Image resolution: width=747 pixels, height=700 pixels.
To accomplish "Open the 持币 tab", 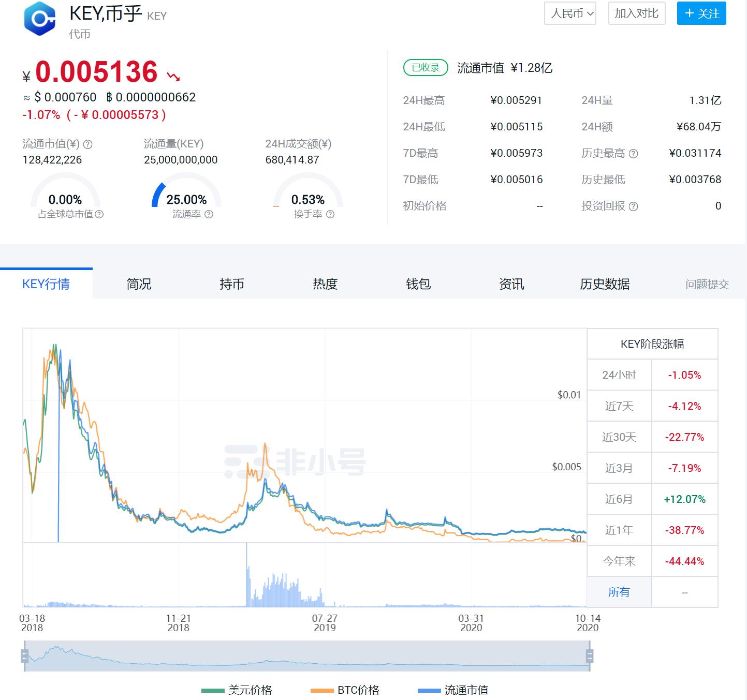I will pos(232,284).
